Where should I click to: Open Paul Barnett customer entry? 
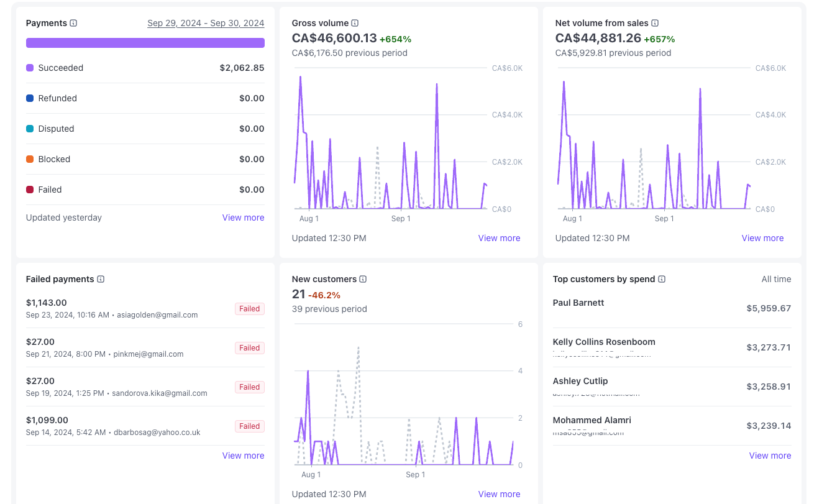pyautogui.click(x=578, y=303)
